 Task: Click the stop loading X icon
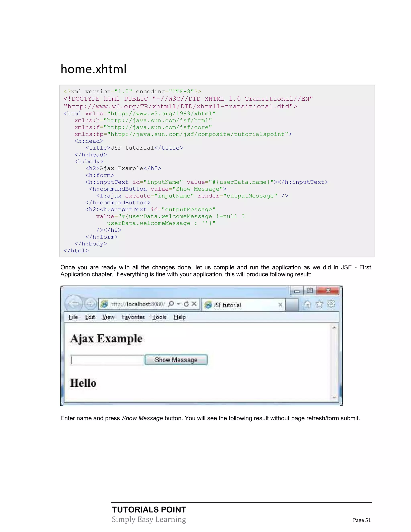(x=194, y=304)
